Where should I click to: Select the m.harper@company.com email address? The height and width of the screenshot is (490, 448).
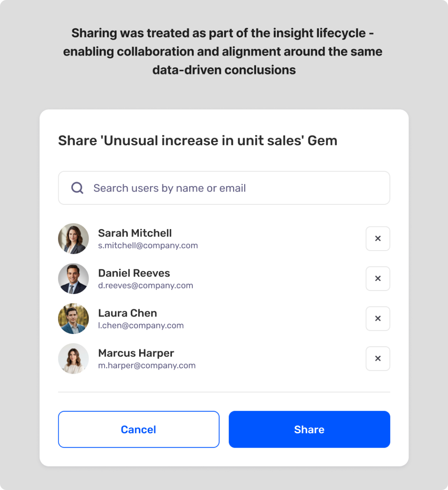tap(147, 365)
